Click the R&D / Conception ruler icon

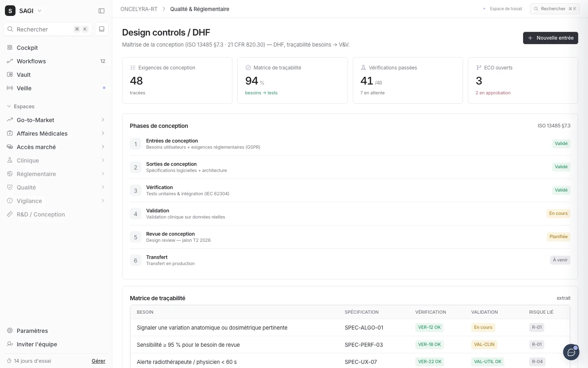coord(10,214)
